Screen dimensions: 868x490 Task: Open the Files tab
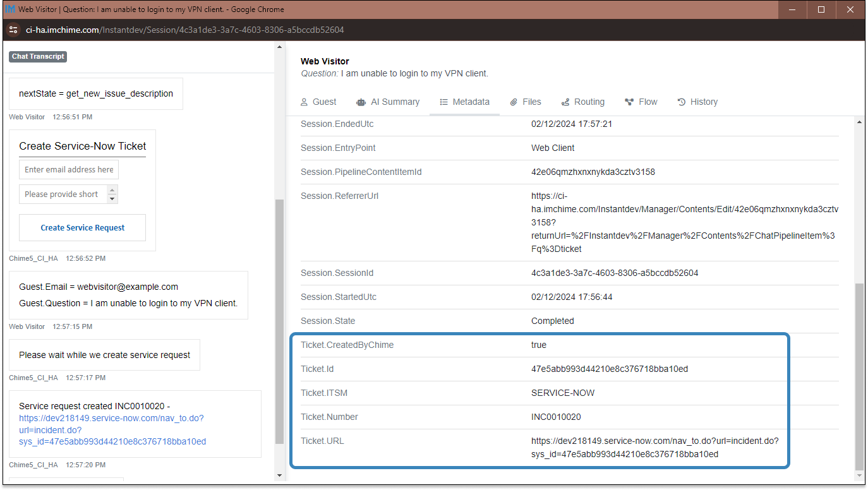(x=526, y=102)
